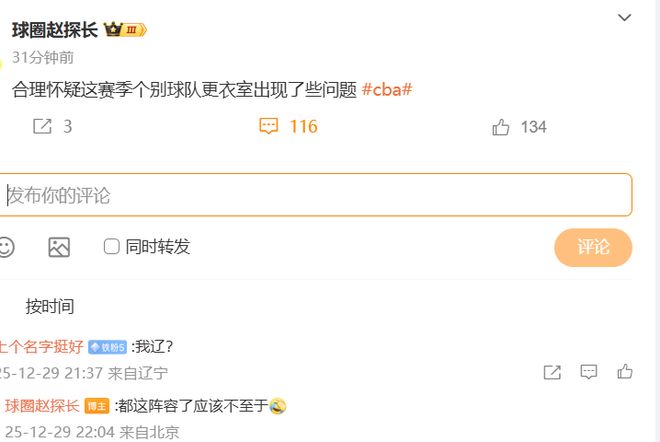Open the emoji picker for comment
The width and height of the screenshot is (660, 442).
pos(6,247)
